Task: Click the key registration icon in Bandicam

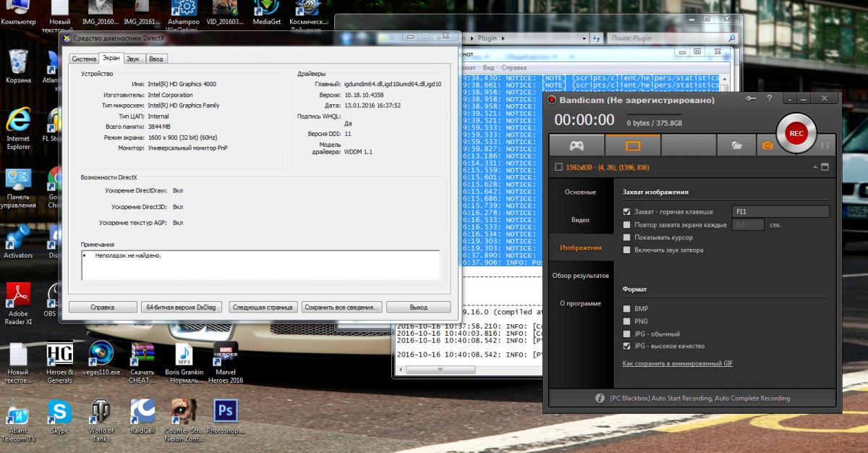Action: click(x=752, y=99)
